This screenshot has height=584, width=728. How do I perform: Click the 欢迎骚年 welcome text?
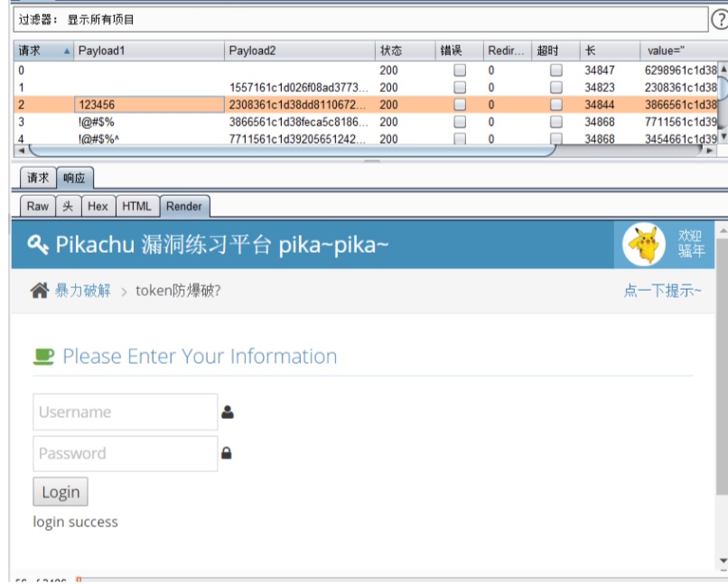[691, 243]
